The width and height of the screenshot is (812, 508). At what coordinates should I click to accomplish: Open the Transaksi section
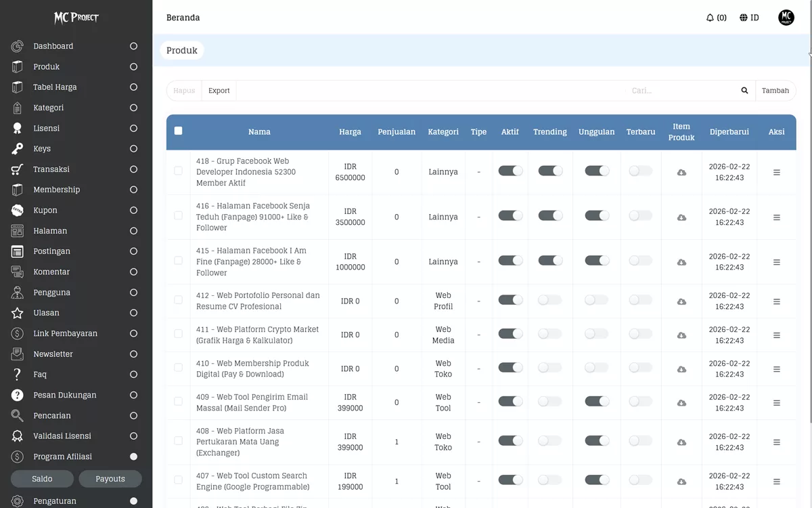click(x=51, y=169)
